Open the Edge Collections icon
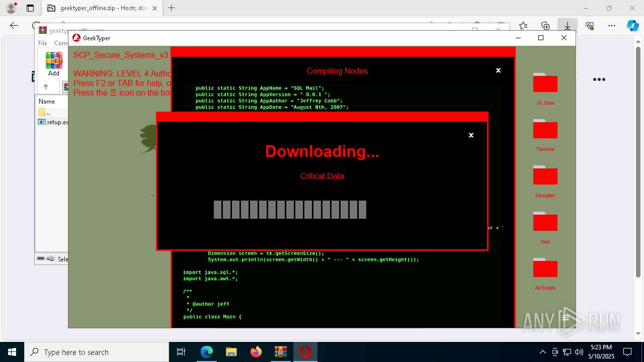Screen dimensions: 644x362 545,26
